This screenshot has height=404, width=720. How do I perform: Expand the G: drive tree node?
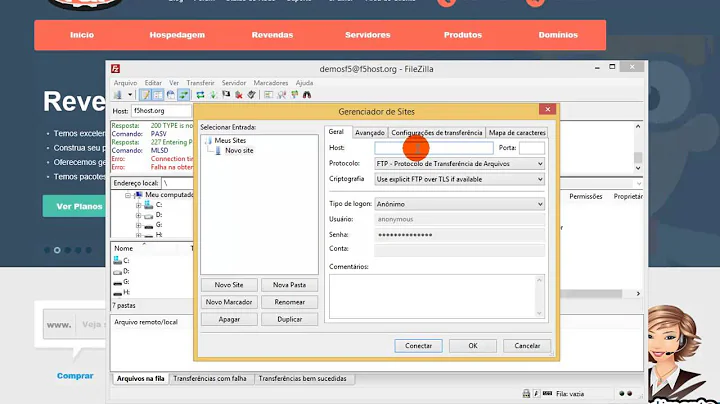tap(138, 225)
